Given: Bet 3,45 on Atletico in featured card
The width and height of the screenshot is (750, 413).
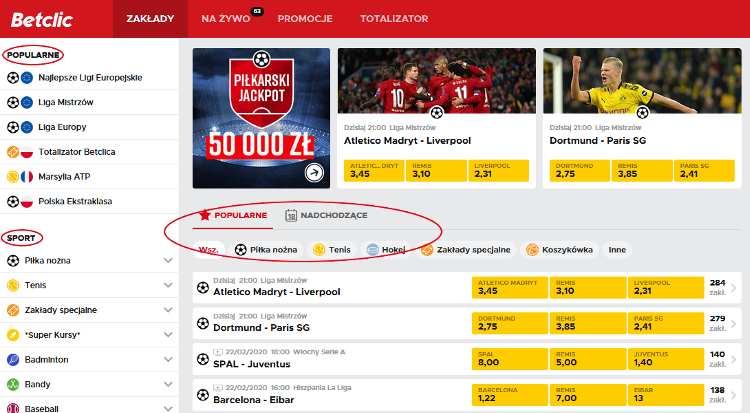Looking at the screenshot, I should pyautogui.click(x=374, y=170).
